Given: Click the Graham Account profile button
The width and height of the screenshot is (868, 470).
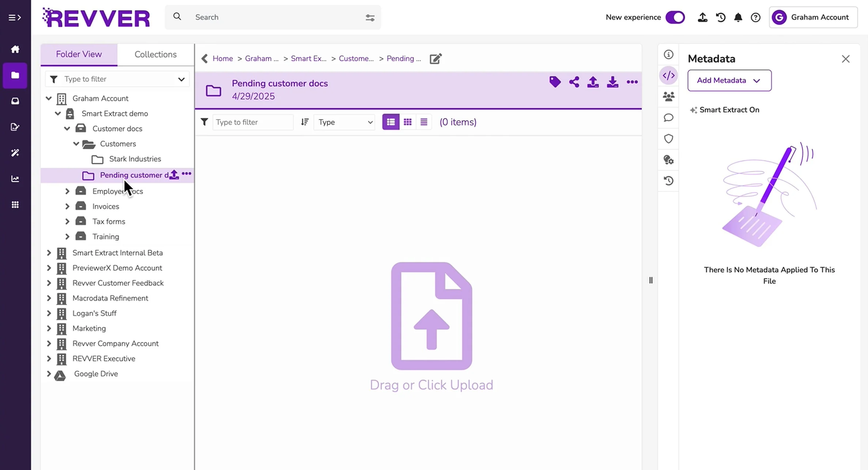Looking at the screenshot, I should (x=813, y=18).
